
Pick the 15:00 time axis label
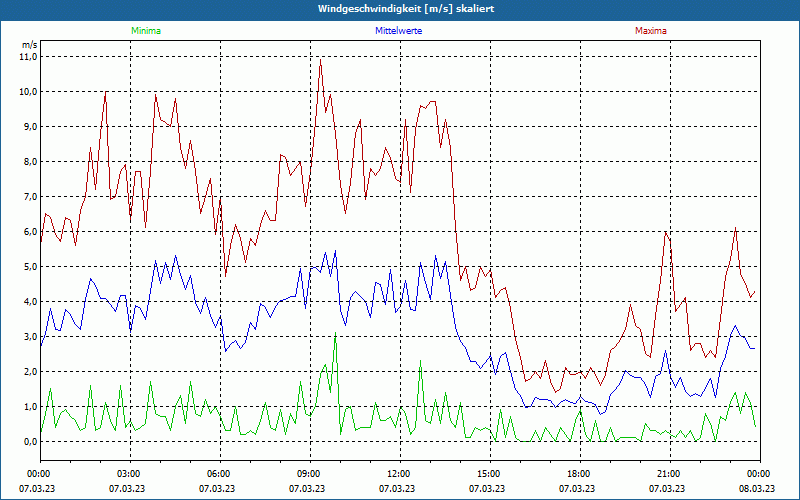click(x=488, y=474)
